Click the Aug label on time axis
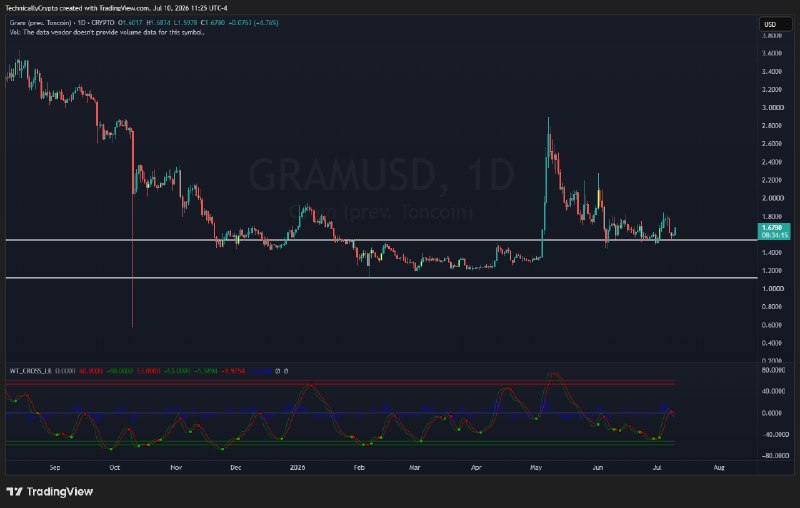 click(x=718, y=467)
